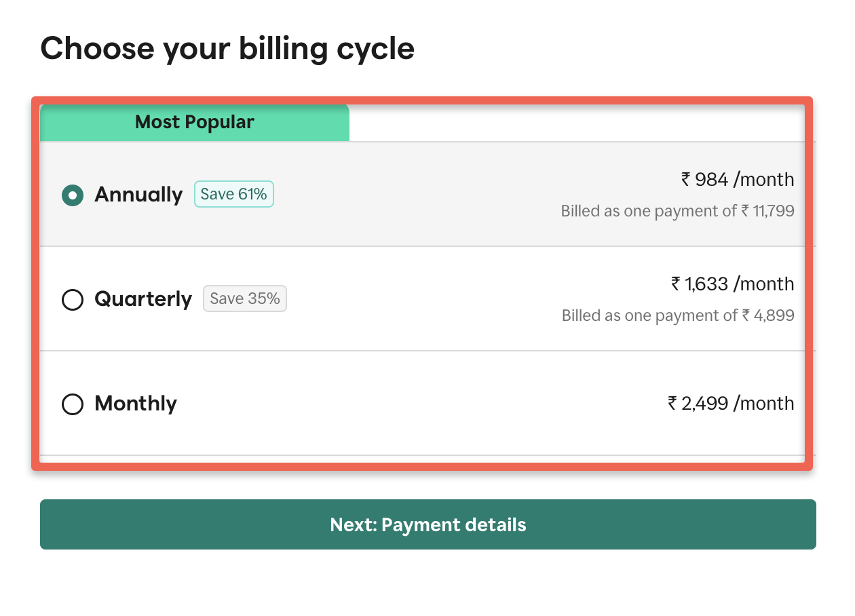Click the ₹ 11,799 billing note
The width and height of the screenshot is (855, 616).
pyautogui.click(x=678, y=211)
